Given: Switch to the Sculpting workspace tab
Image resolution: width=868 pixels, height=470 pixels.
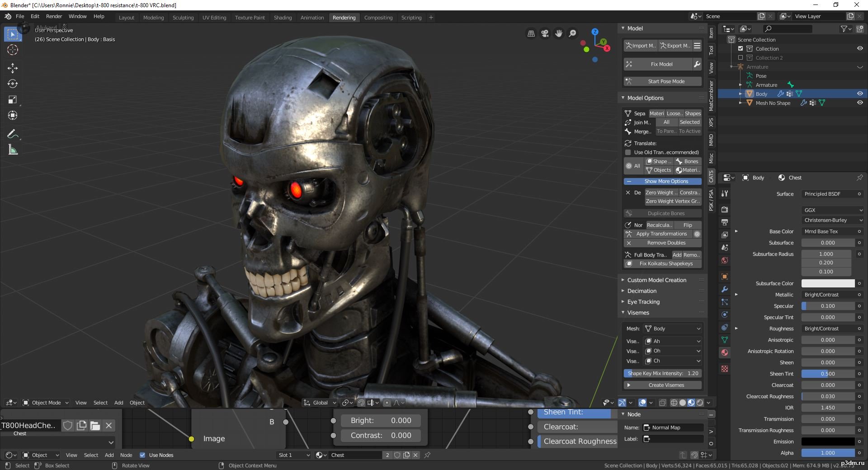Looking at the screenshot, I should (183, 18).
